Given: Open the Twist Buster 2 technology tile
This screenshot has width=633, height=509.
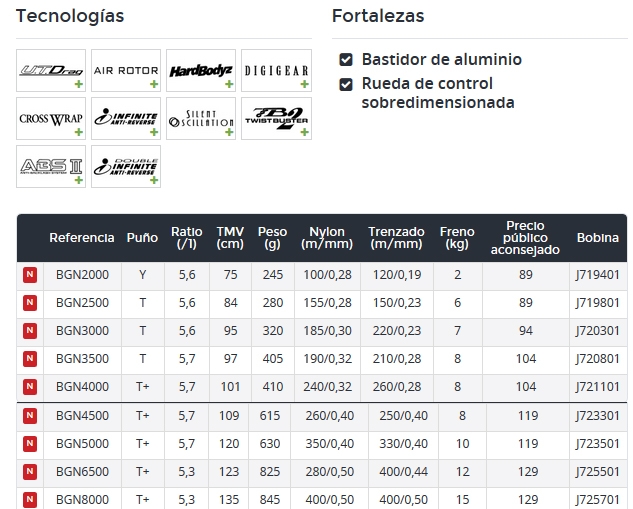Looking at the screenshot, I should click(x=277, y=119).
